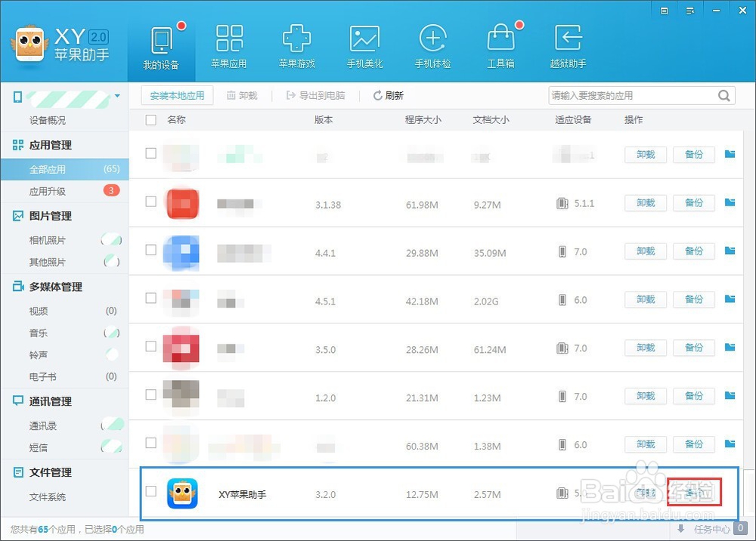Click the 应用管理 section icon
The width and height of the screenshot is (756, 541).
18,145
